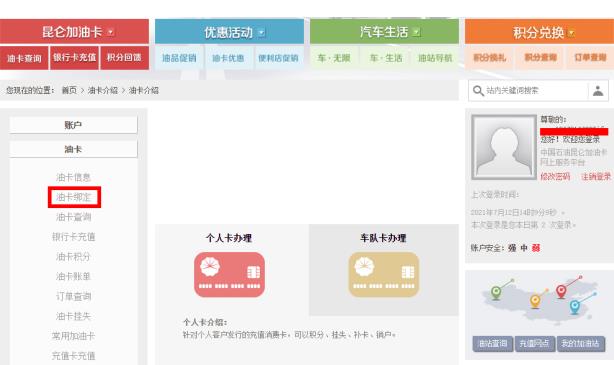Open 常用加油卡 in the sidebar
Screen dimensions: 614x365
(73, 336)
